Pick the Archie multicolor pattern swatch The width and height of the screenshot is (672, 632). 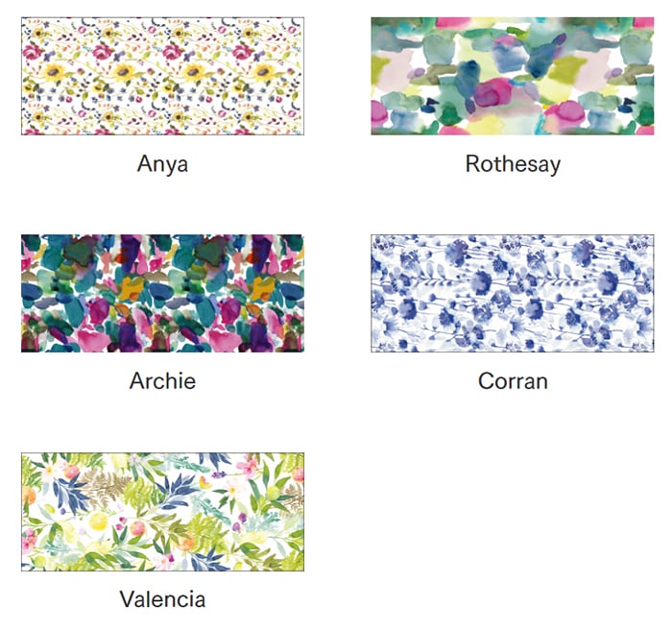(x=162, y=293)
